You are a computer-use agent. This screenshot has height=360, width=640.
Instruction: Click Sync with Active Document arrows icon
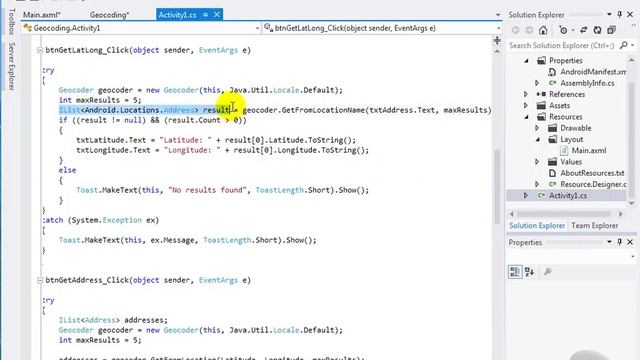584,30
